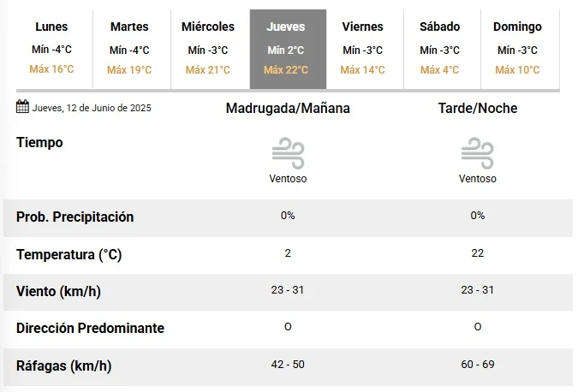Open the Sábado forecast tab

pos(442,49)
